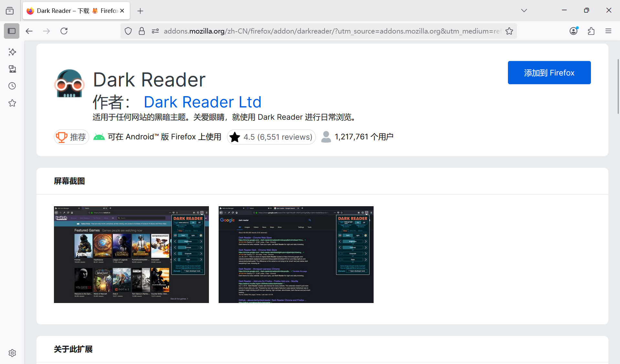Image resolution: width=620 pixels, height=364 pixels.
Task: Click the 添加到 Firefox button
Action: 549,73
